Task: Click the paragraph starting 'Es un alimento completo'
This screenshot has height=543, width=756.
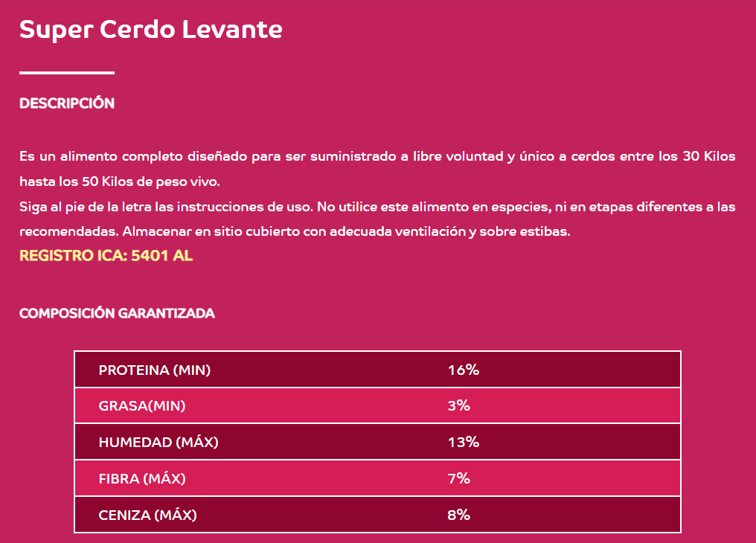Action: pyautogui.click(x=377, y=169)
